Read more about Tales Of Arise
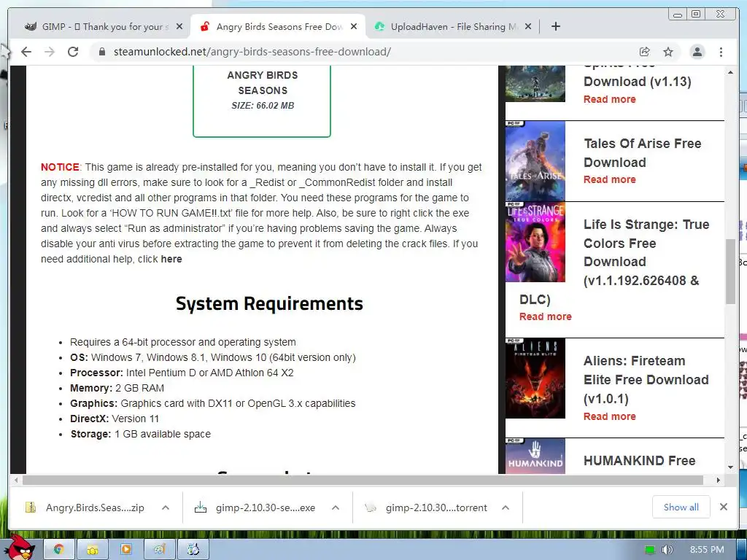Image resolution: width=747 pixels, height=560 pixels. (609, 179)
